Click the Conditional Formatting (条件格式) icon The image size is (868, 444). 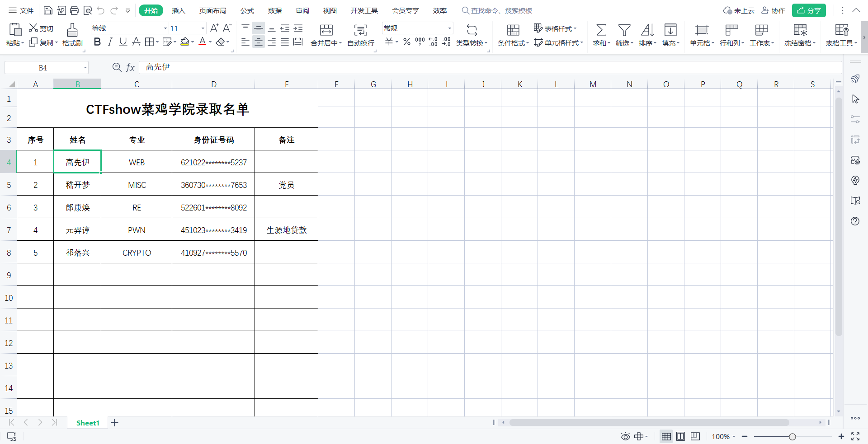point(513,30)
